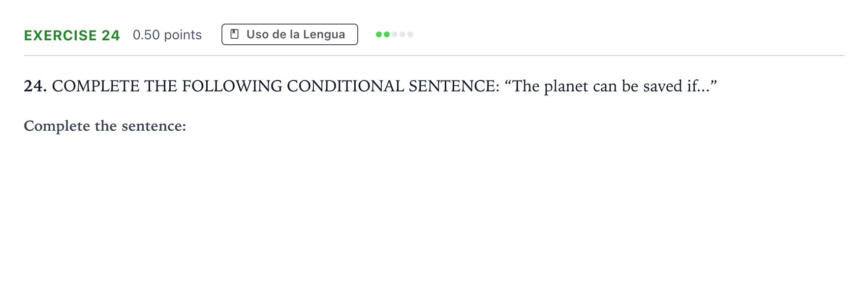The height and width of the screenshot is (286, 868).
Task: Click the word Lengua in the tag
Action: pos(324,34)
